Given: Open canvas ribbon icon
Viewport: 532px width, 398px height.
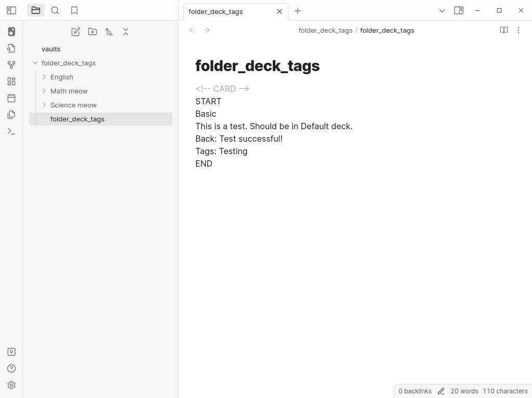Looking at the screenshot, I should (x=11, y=81).
